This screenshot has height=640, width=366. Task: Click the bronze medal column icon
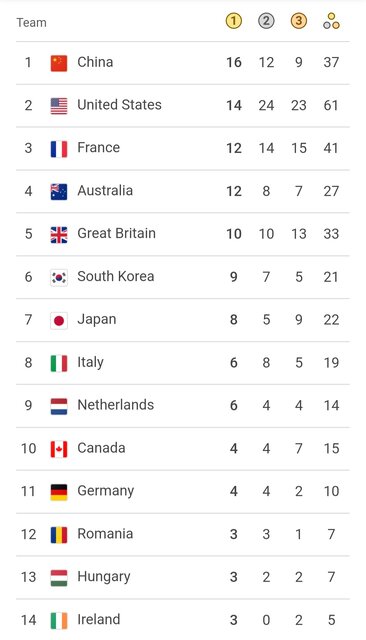pyautogui.click(x=299, y=21)
